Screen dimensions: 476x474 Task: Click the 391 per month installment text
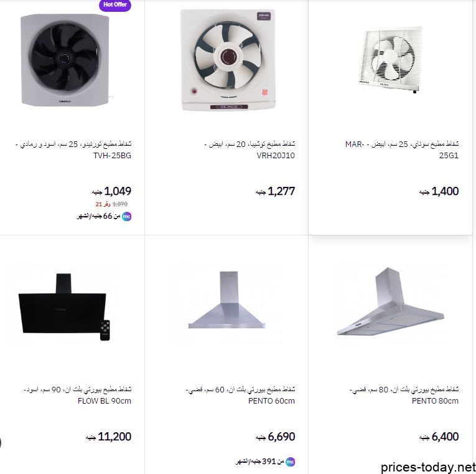[x=260, y=462]
